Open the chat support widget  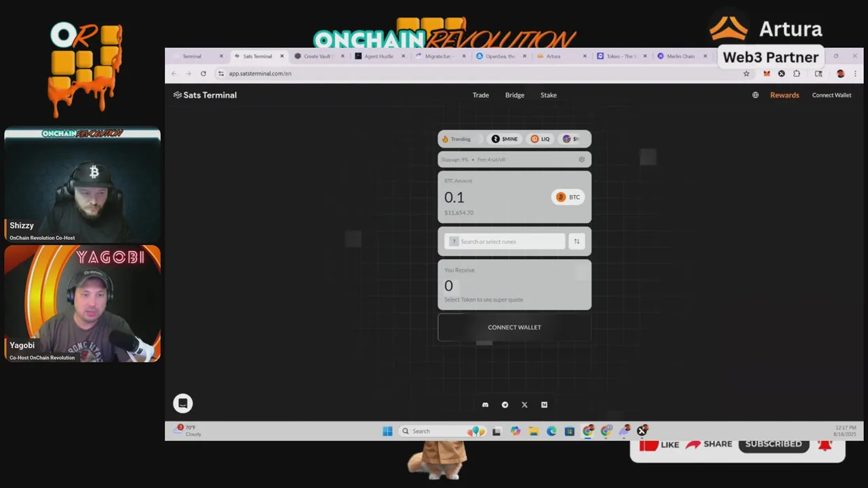(182, 403)
